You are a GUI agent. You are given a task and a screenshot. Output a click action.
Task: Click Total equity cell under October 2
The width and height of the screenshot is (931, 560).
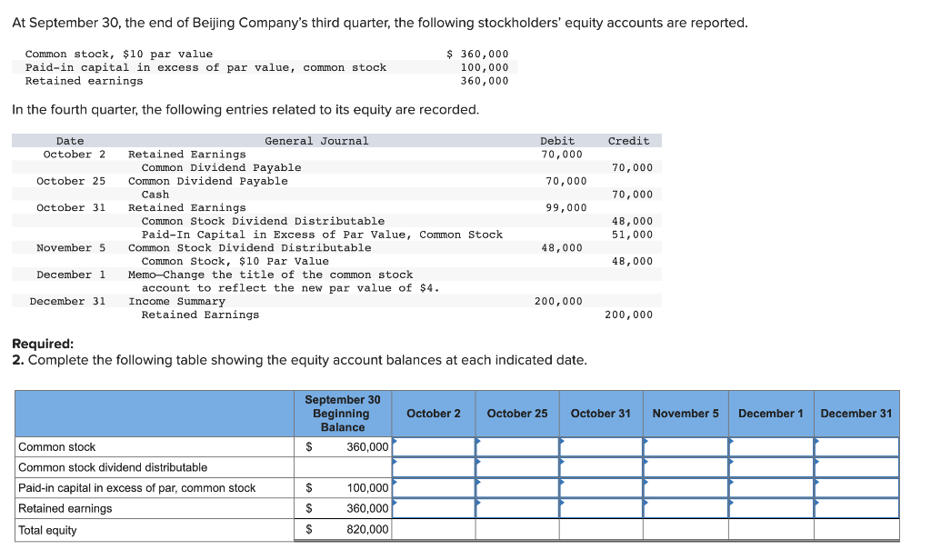[x=434, y=530]
